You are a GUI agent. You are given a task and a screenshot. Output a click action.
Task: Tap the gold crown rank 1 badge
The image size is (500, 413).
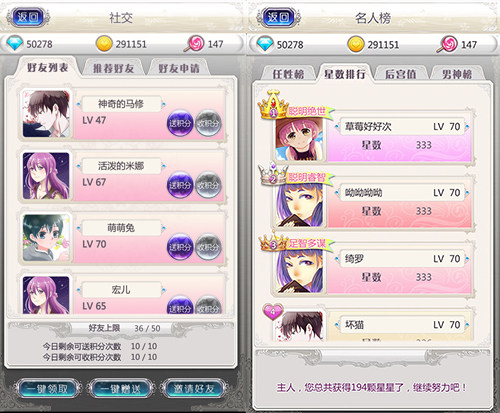tap(273, 104)
